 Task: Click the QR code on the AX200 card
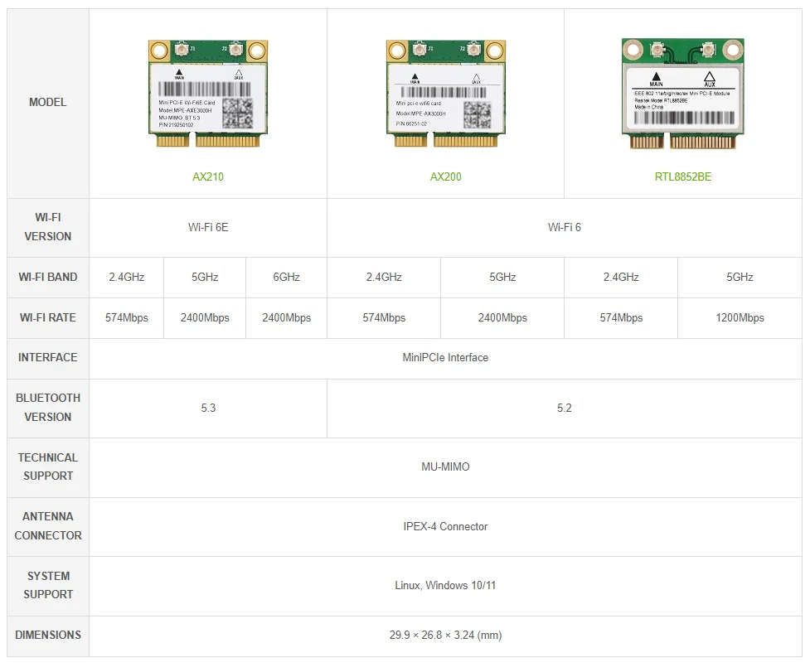(476, 114)
